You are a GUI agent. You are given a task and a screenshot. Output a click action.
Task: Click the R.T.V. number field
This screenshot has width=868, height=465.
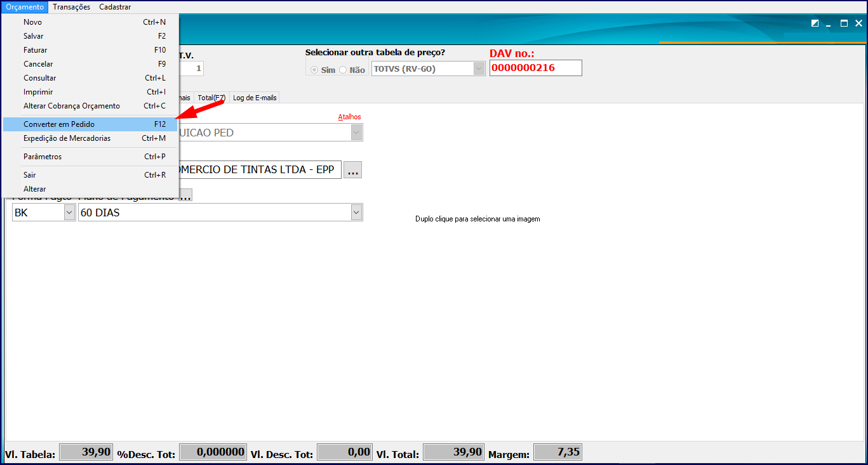pos(191,69)
